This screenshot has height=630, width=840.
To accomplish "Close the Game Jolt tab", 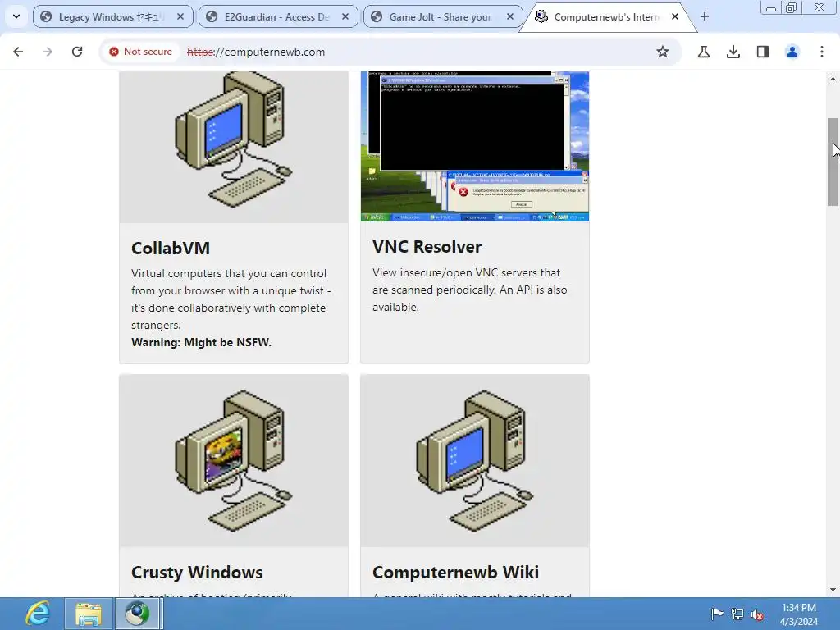I will point(510,17).
